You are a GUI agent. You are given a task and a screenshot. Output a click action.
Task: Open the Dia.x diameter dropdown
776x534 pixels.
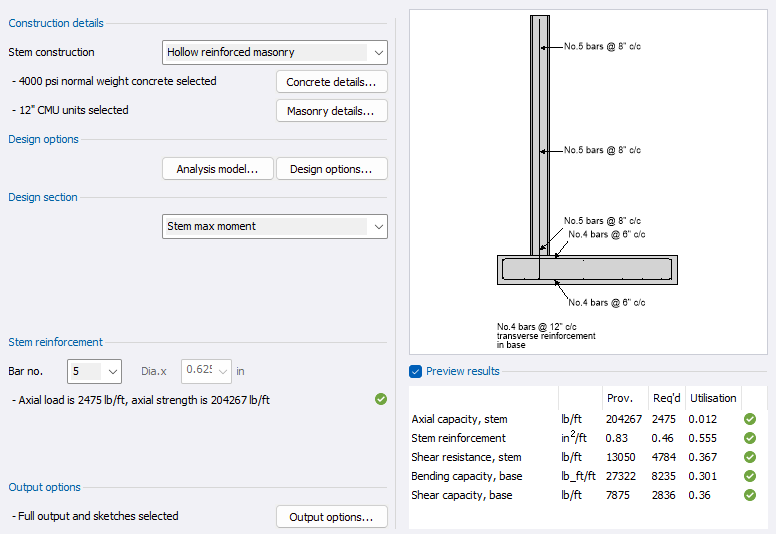pyautogui.click(x=206, y=371)
